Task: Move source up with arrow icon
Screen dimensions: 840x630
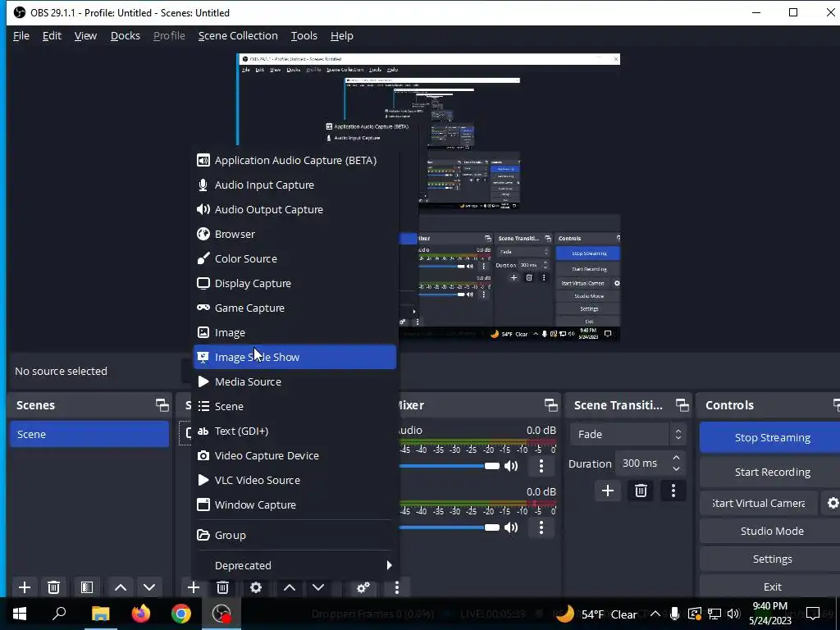Action: tap(290, 587)
